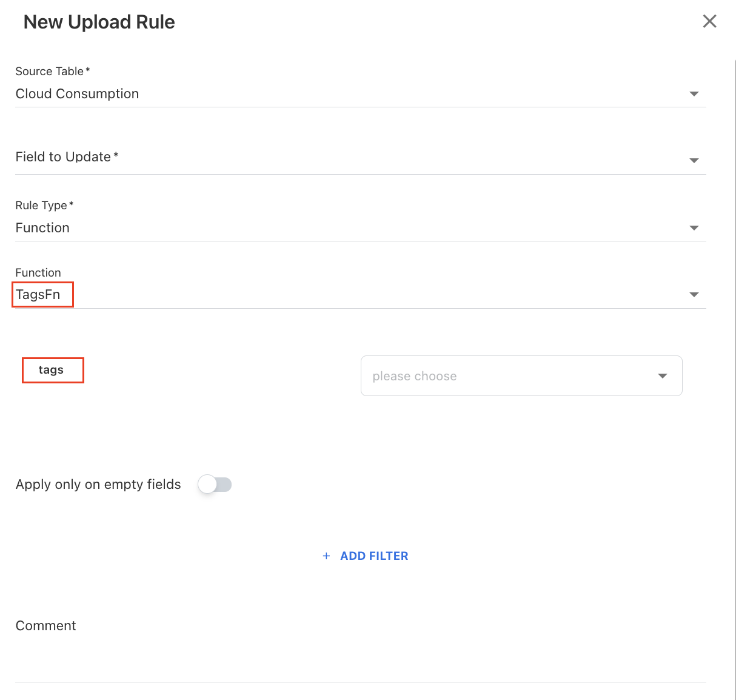The width and height of the screenshot is (736, 700).
Task: Click the arrow inside 'please choose' box
Action: [663, 376]
